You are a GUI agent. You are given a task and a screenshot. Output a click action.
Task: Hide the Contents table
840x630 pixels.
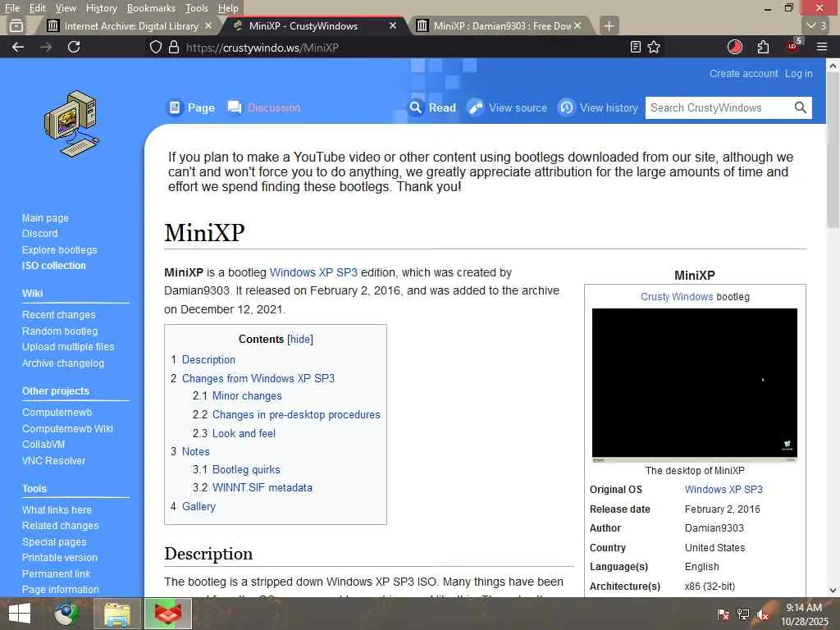click(x=300, y=339)
